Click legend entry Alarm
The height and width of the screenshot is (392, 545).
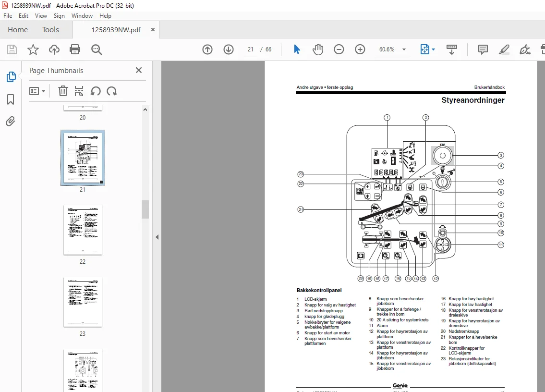tap(382, 326)
